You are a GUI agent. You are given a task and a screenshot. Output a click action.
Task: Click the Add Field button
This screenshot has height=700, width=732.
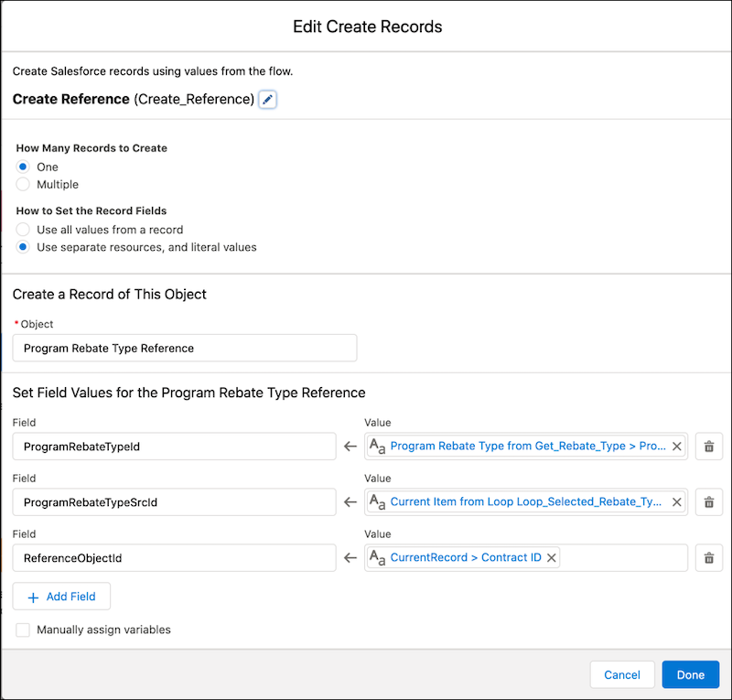point(61,596)
